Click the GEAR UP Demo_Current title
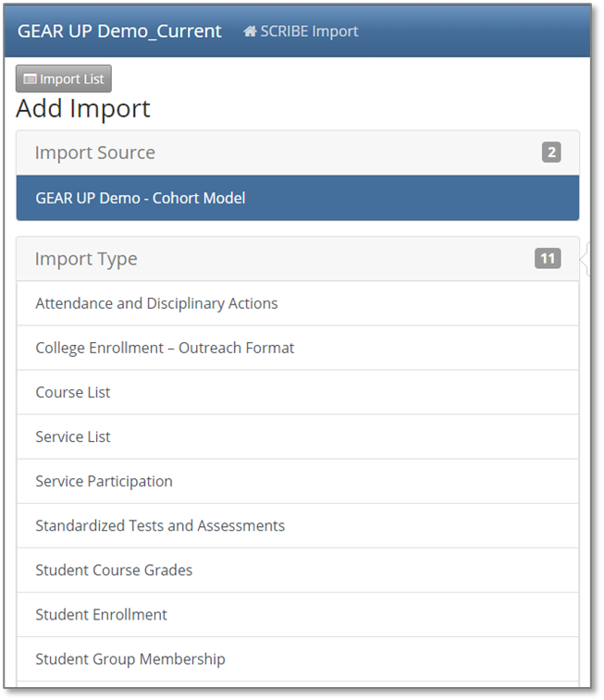The width and height of the screenshot is (604, 700). coord(119,31)
